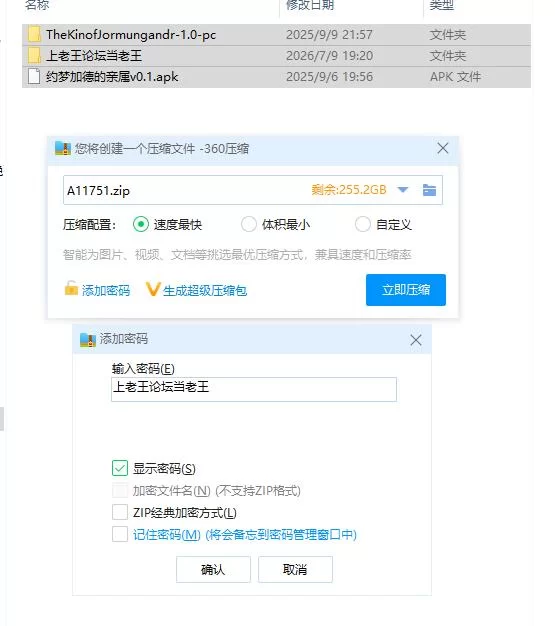This screenshot has height=626, width=555.
Task: Click the TheKinofJormungandr-1.0-pc folder icon
Action: click(34, 35)
